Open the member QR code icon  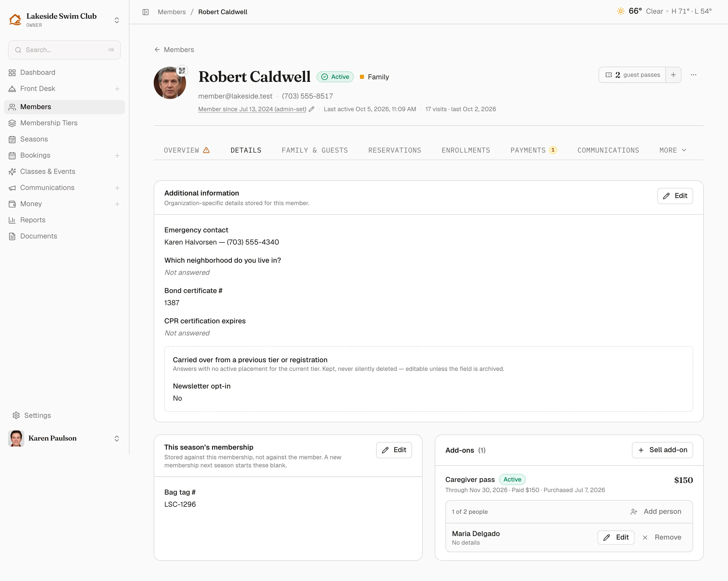(x=182, y=70)
